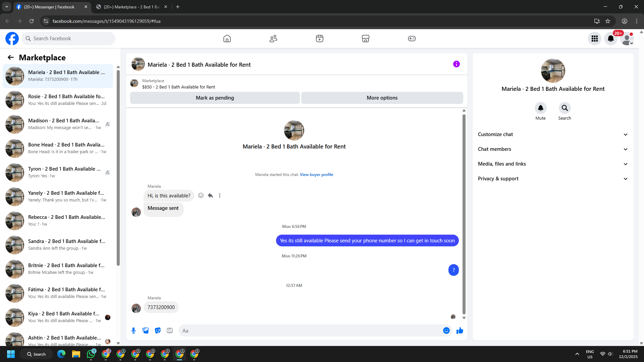The height and width of the screenshot is (362, 644).
Task: Open File Explorer from the taskbar
Action: [76, 354]
